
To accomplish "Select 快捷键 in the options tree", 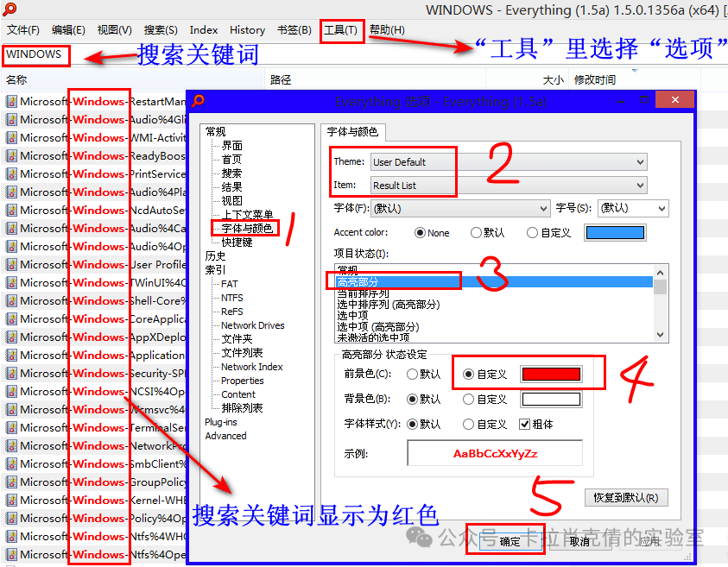I will coord(237,243).
